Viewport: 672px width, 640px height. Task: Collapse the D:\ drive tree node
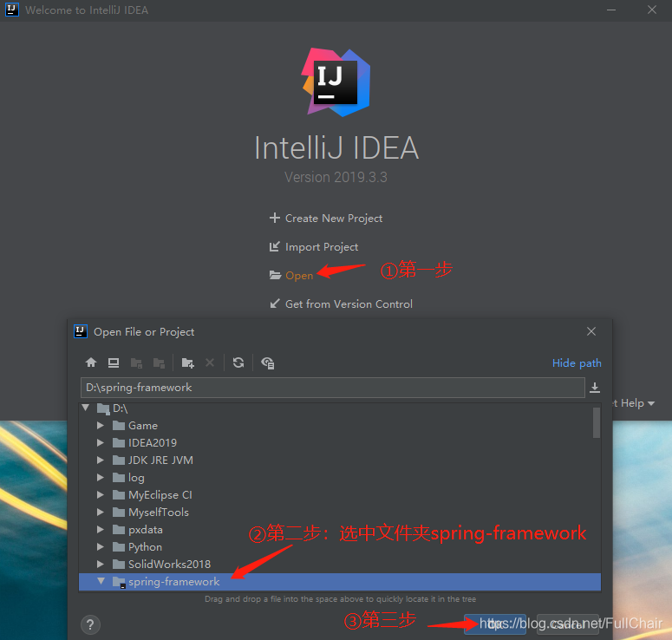86,408
